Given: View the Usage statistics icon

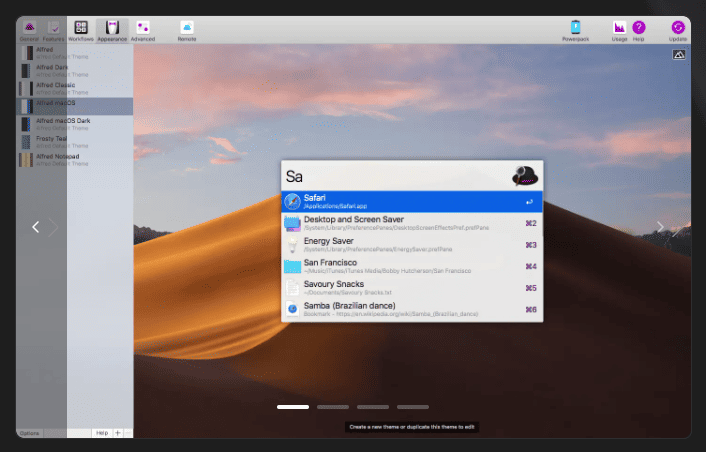Looking at the screenshot, I should [619, 27].
